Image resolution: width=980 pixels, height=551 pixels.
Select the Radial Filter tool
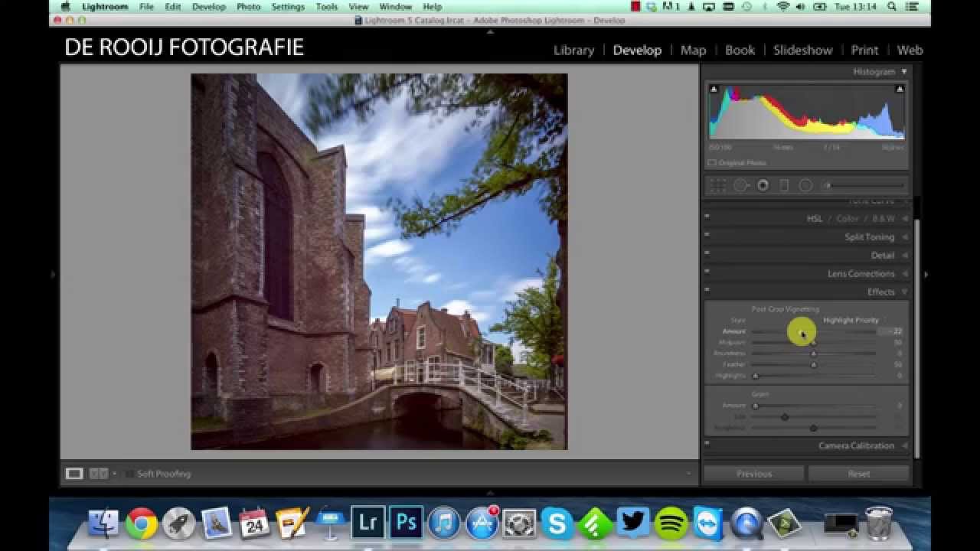(805, 185)
